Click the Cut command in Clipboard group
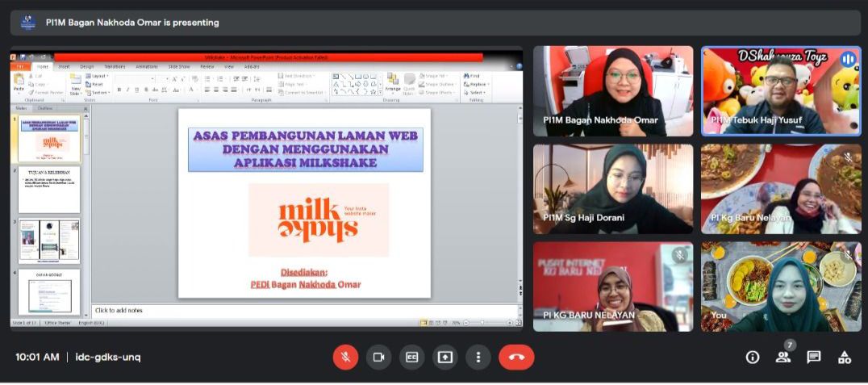Image resolution: width=868 pixels, height=385 pixels. click(x=35, y=76)
